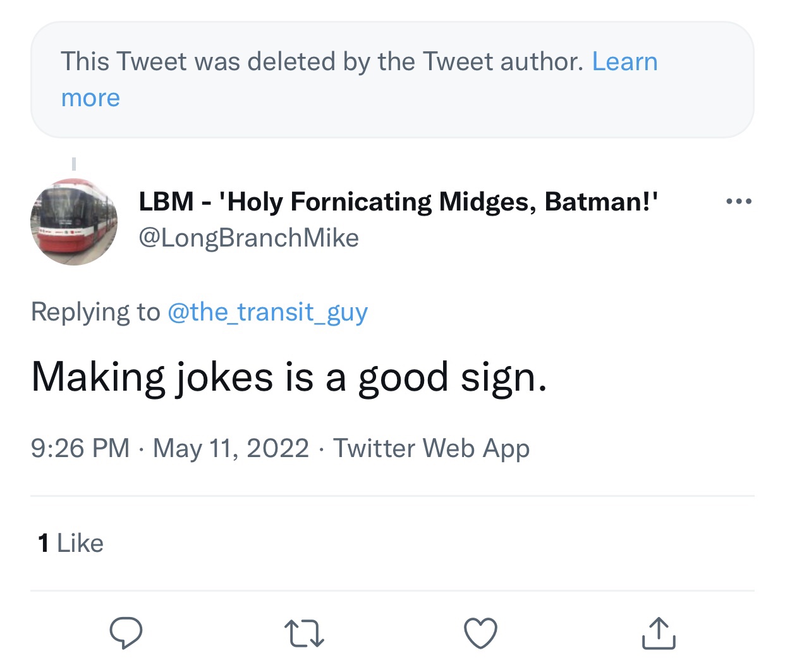Click the May 11, 2022 date

pyautogui.click(x=231, y=448)
